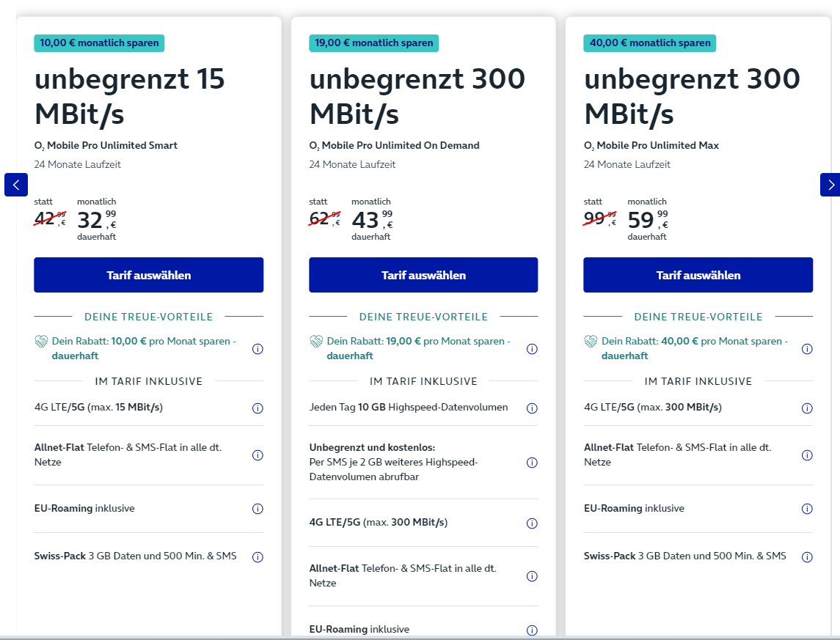
Task: Show info on 2 GB per SMS data
Action: click(532, 463)
